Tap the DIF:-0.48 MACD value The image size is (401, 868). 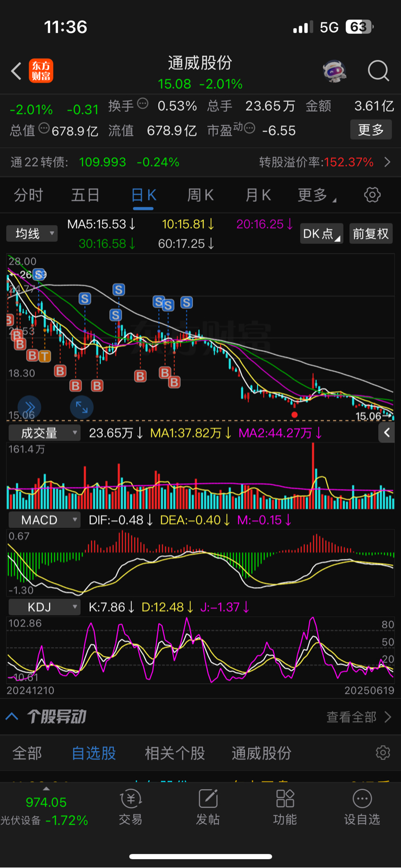[121, 520]
